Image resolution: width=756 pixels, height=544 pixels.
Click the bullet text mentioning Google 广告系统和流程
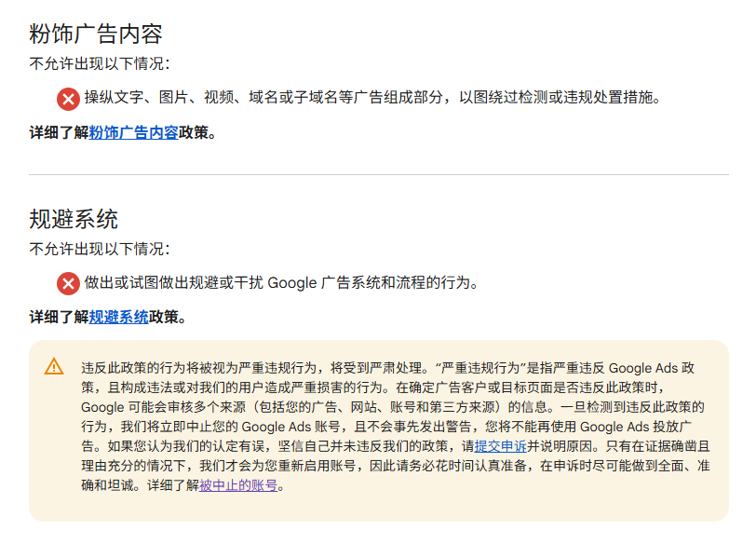pos(281,282)
